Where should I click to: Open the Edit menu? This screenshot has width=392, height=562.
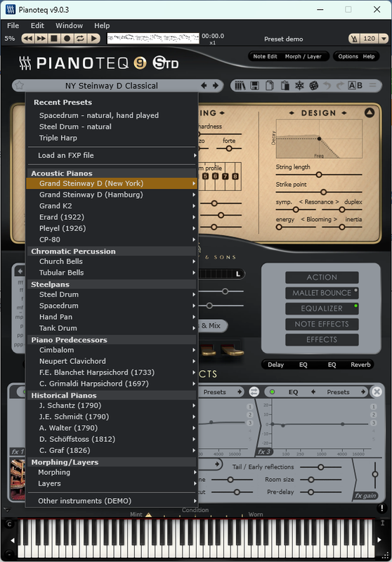(37, 25)
